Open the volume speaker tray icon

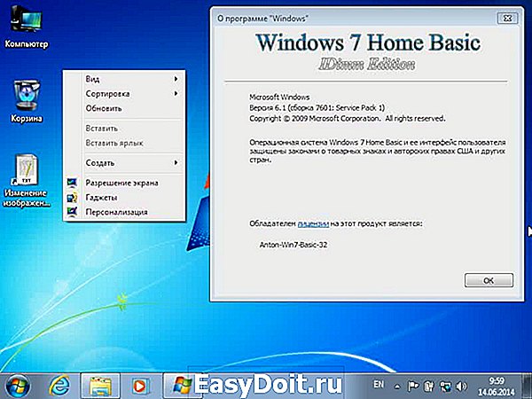coord(461,386)
